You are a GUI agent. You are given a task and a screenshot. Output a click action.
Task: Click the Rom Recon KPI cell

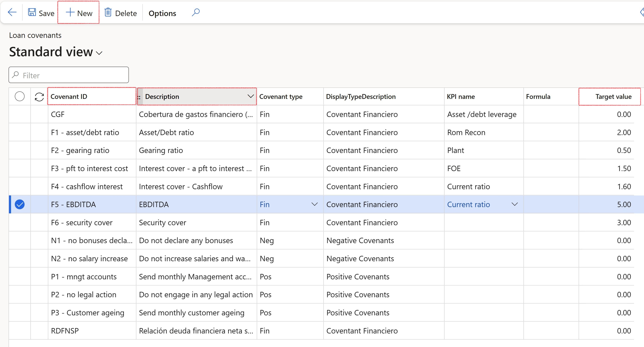pyautogui.click(x=484, y=133)
